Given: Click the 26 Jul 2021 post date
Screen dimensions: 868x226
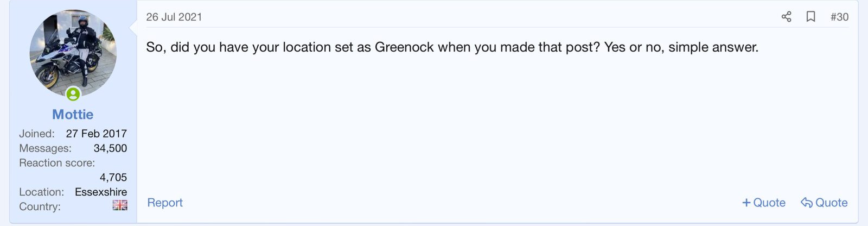Looking at the screenshot, I should [x=174, y=17].
